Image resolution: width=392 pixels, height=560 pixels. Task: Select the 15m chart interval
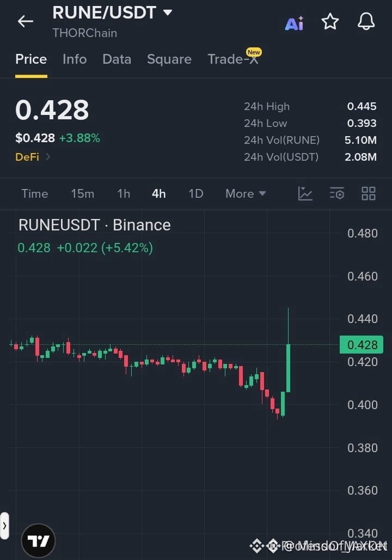(x=82, y=193)
